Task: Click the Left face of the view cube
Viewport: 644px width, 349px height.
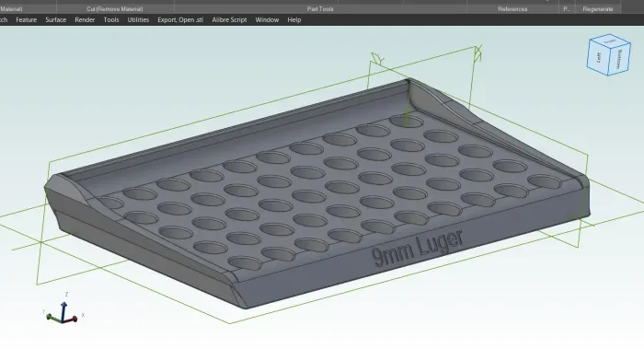Action: point(598,58)
